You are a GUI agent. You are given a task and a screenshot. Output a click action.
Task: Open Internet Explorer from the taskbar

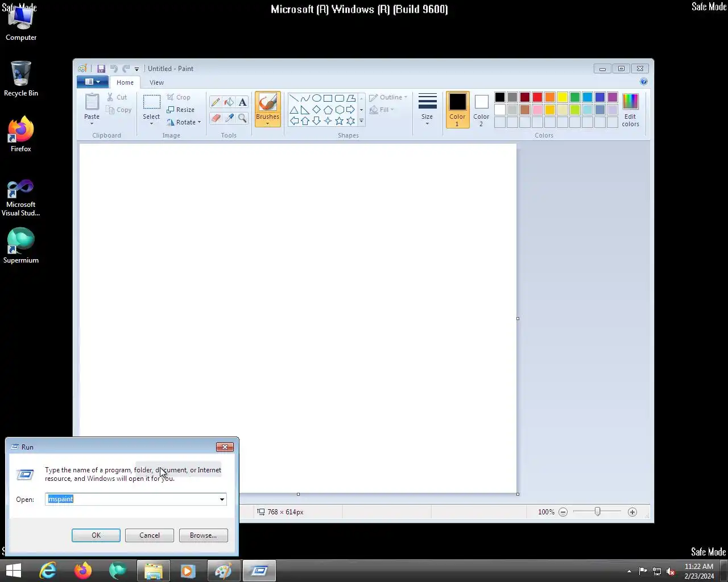point(48,571)
